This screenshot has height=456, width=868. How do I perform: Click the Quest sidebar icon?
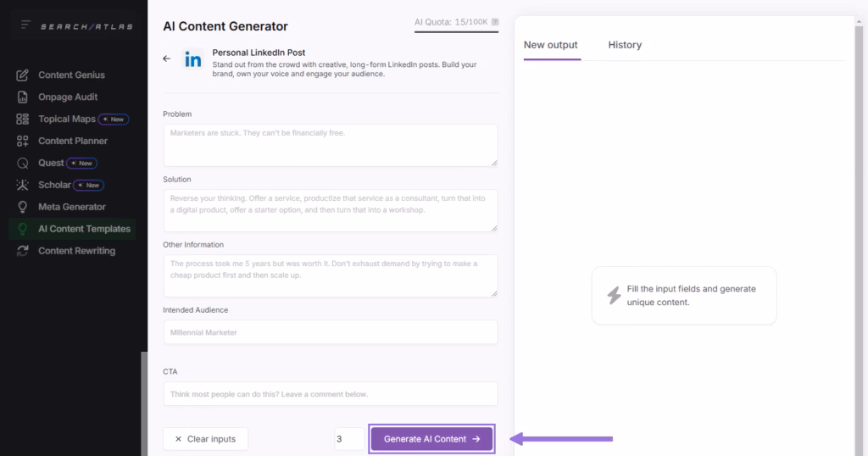tap(23, 163)
